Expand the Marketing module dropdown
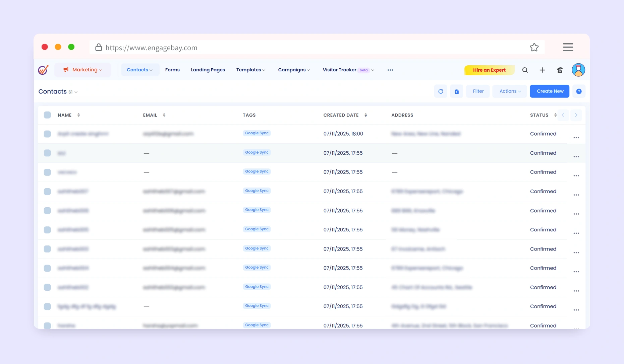This screenshot has width=624, height=364. [x=82, y=70]
